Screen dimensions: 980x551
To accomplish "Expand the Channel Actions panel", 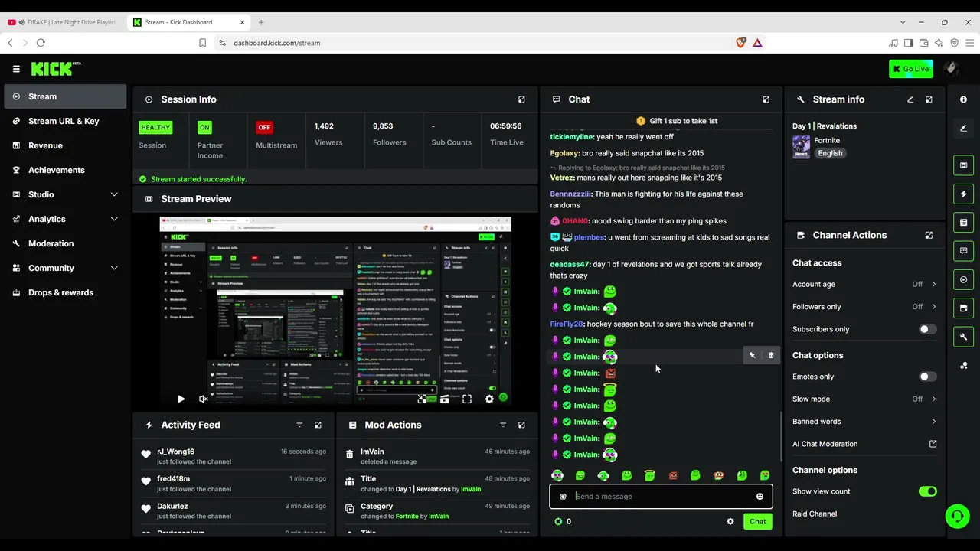I will click(x=929, y=235).
